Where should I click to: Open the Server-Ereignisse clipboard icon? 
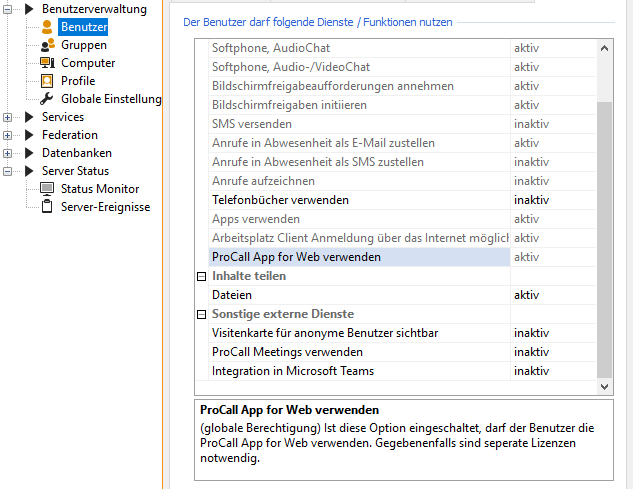[47, 207]
